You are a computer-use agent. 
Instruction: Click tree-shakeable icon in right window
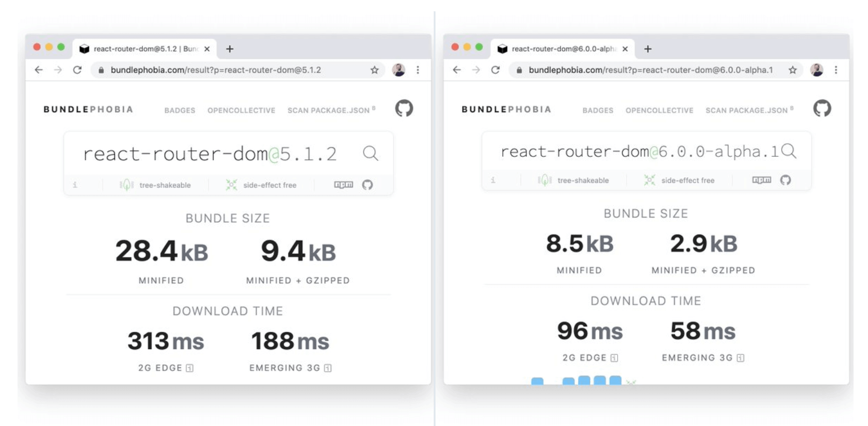pos(544,180)
